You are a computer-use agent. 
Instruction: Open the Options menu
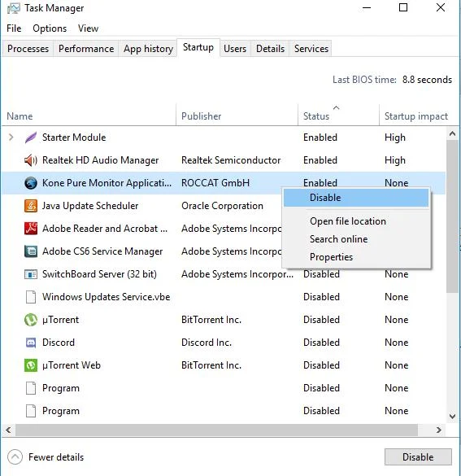[x=50, y=28]
